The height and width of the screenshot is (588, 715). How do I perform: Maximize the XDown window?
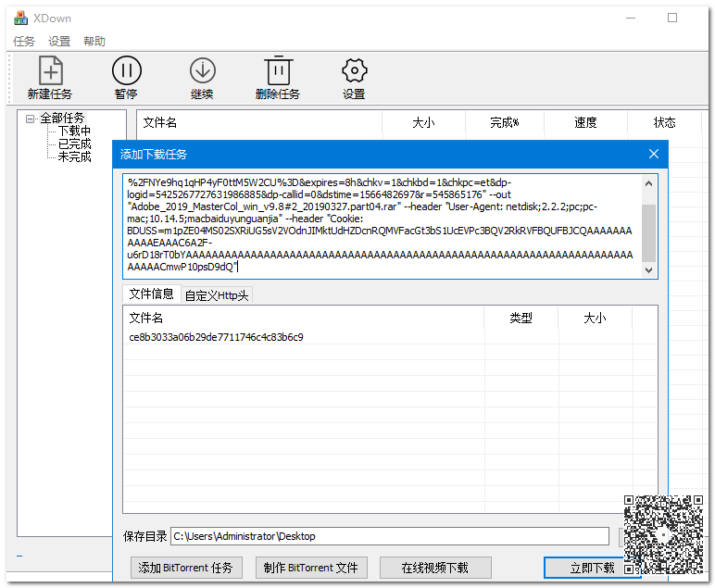(672, 19)
